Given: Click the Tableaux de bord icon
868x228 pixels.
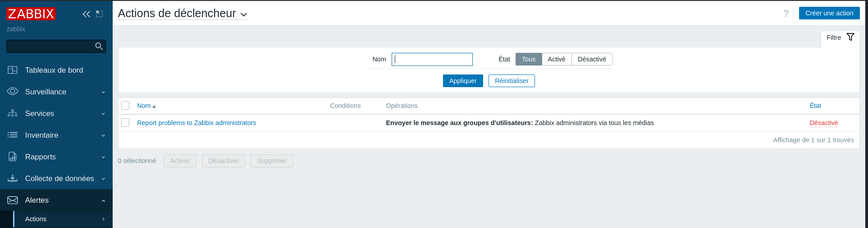Looking at the screenshot, I should click(13, 70).
